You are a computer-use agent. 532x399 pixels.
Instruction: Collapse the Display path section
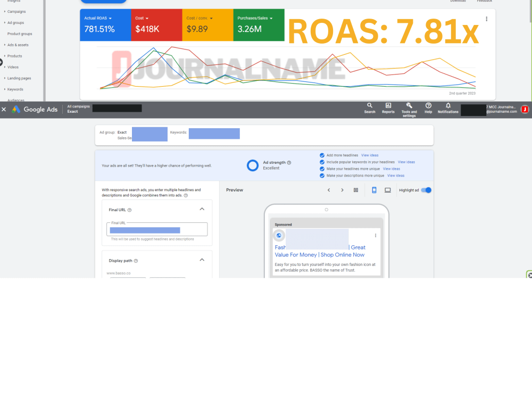click(x=202, y=260)
